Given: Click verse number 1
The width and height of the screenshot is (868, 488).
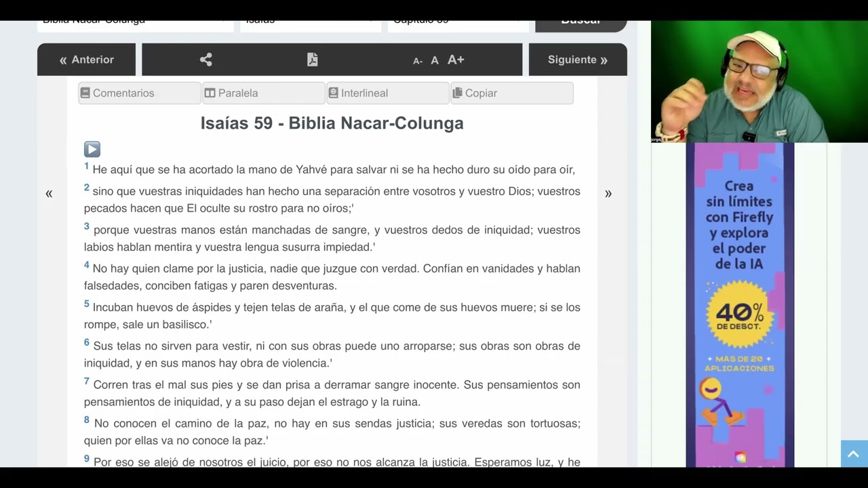Looking at the screenshot, I should click(87, 166).
